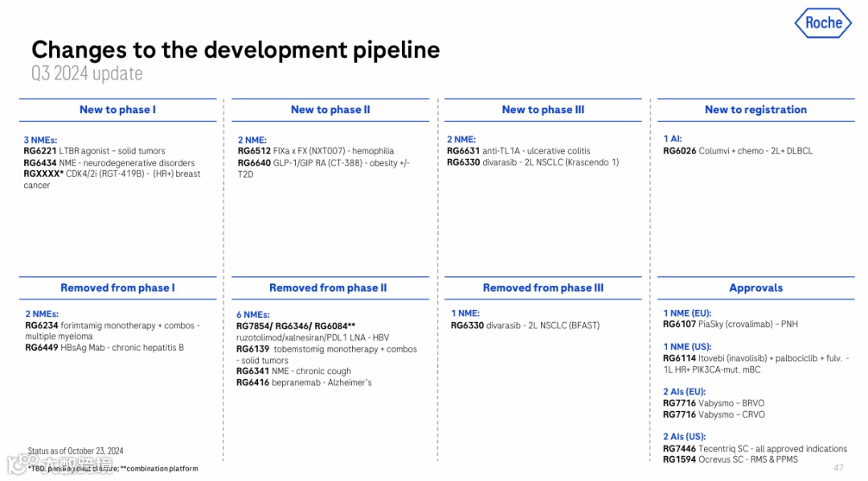Screen dimensions: 868x481
Task: Click the RG6434 neurodegenerative disorders entry
Action: pos(109,162)
